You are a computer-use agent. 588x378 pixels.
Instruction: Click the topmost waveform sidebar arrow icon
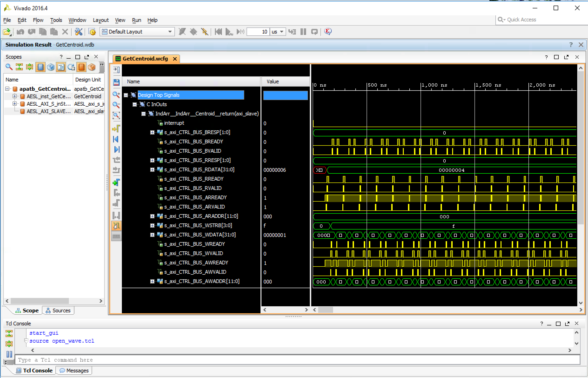click(117, 70)
